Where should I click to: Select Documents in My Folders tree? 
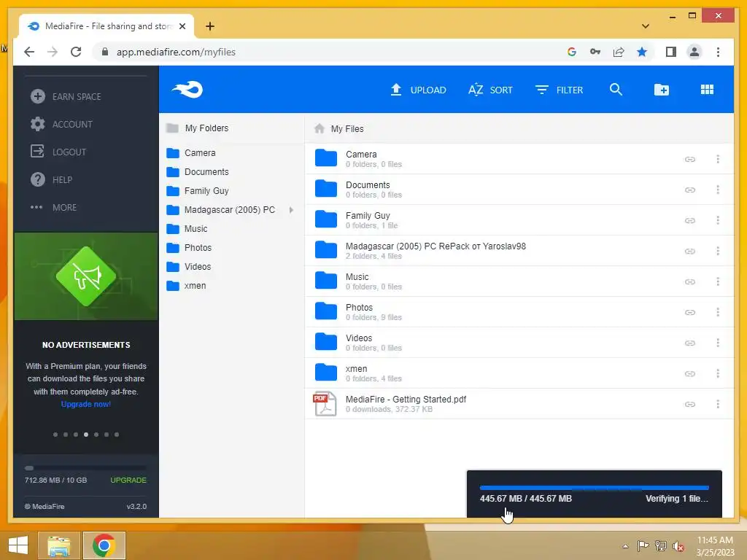coord(198,172)
